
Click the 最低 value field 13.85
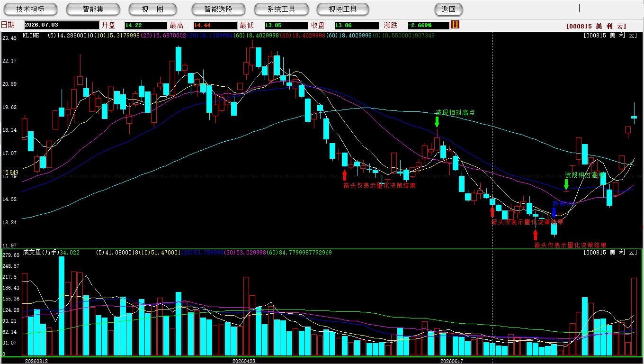[286, 25]
